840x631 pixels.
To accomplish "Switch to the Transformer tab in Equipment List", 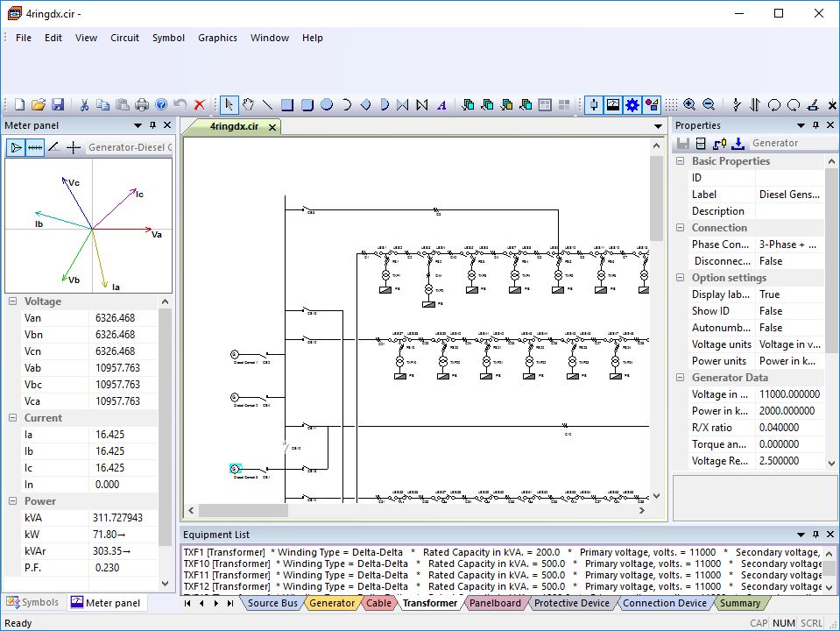I will point(429,603).
